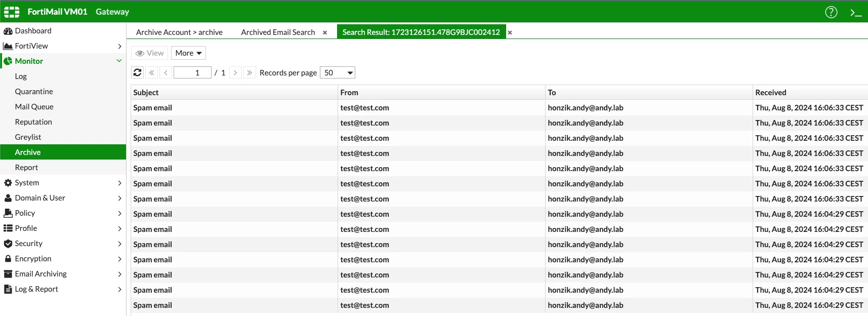Switch to Archived Email Search tab

point(278,32)
